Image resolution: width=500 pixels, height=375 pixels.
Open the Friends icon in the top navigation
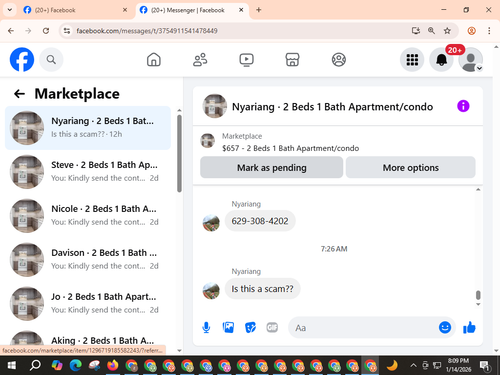click(x=200, y=60)
